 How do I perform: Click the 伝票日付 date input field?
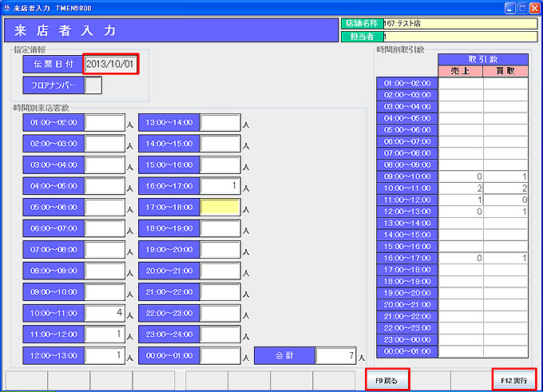click(111, 63)
